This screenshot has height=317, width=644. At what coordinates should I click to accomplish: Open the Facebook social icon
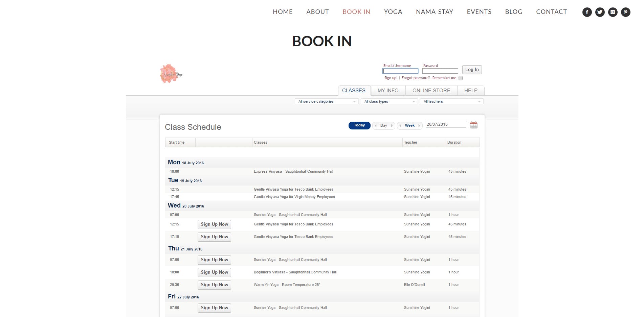point(587,12)
